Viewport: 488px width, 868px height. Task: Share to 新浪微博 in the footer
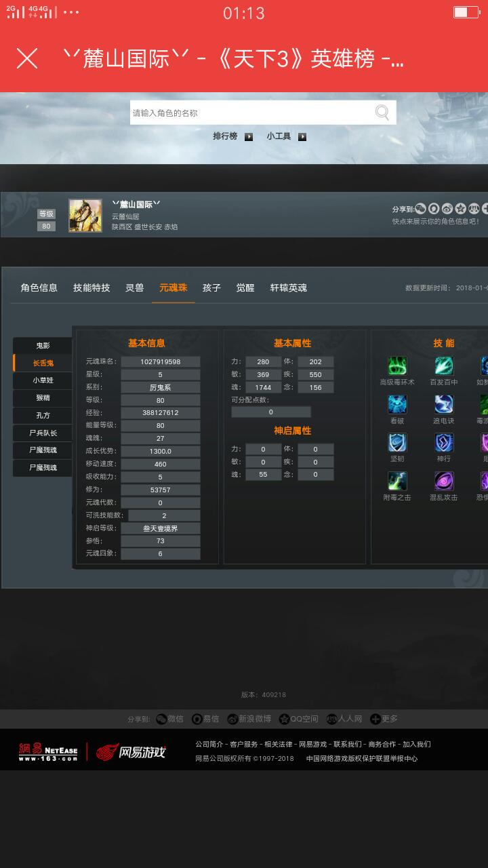click(249, 719)
